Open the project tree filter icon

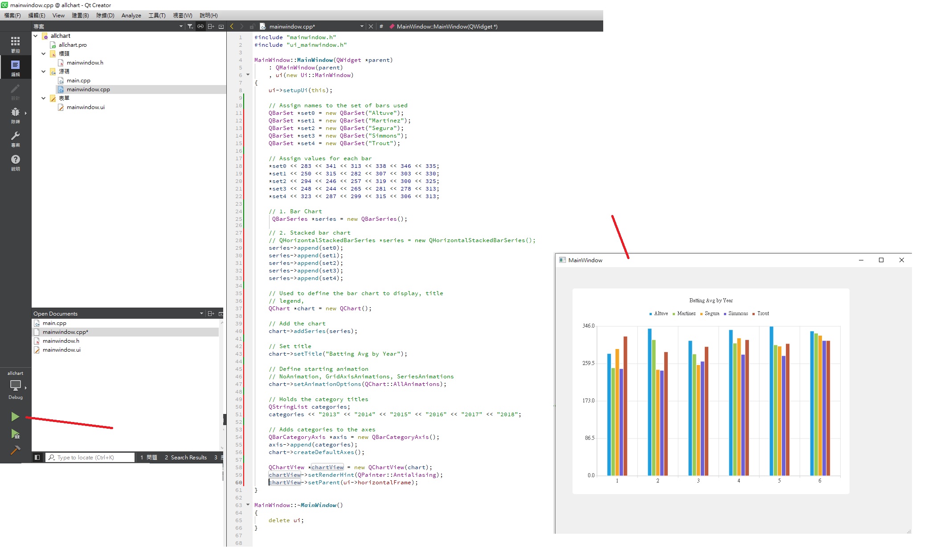coord(190,27)
